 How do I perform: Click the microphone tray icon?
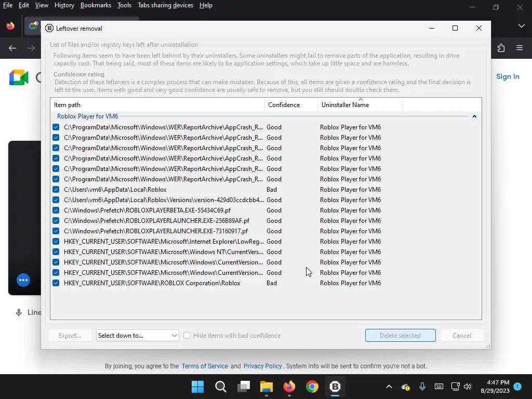tap(422, 387)
